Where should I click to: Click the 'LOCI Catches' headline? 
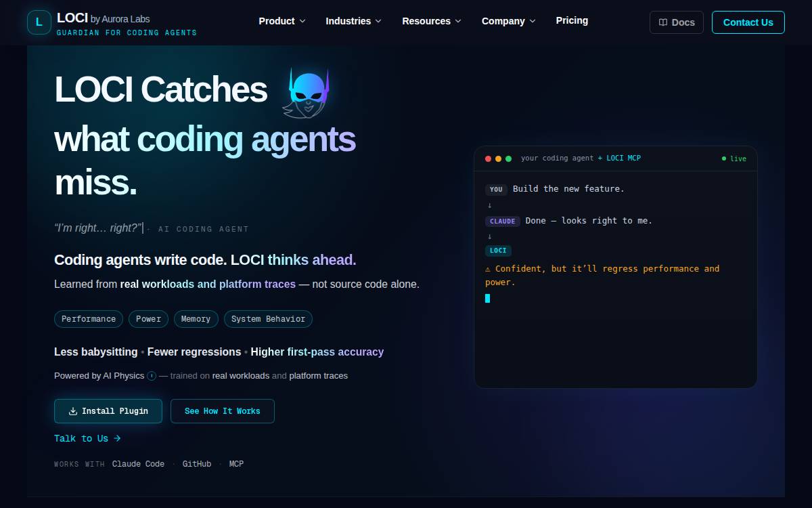tap(161, 89)
